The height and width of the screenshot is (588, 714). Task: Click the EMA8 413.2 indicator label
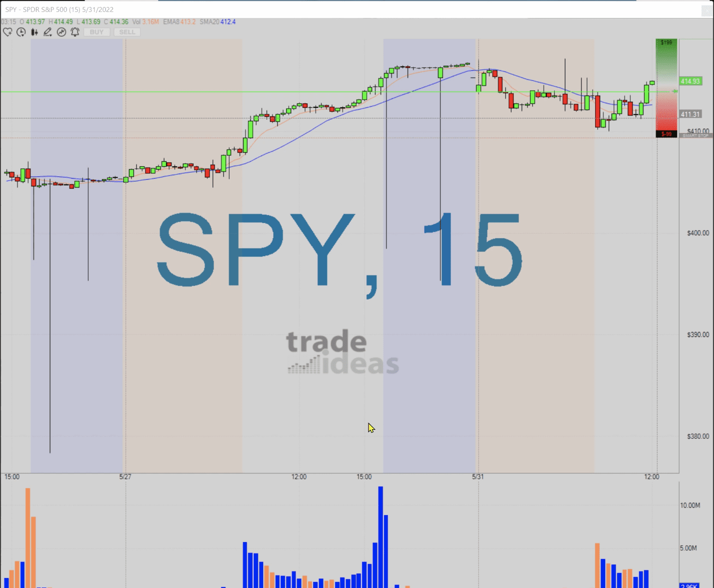click(x=179, y=22)
